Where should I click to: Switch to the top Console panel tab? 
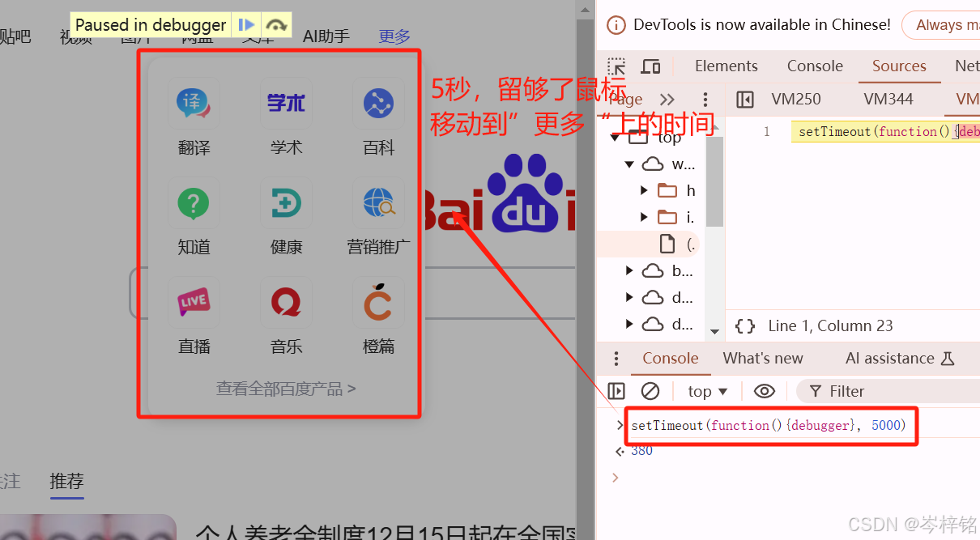(x=815, y=66)
